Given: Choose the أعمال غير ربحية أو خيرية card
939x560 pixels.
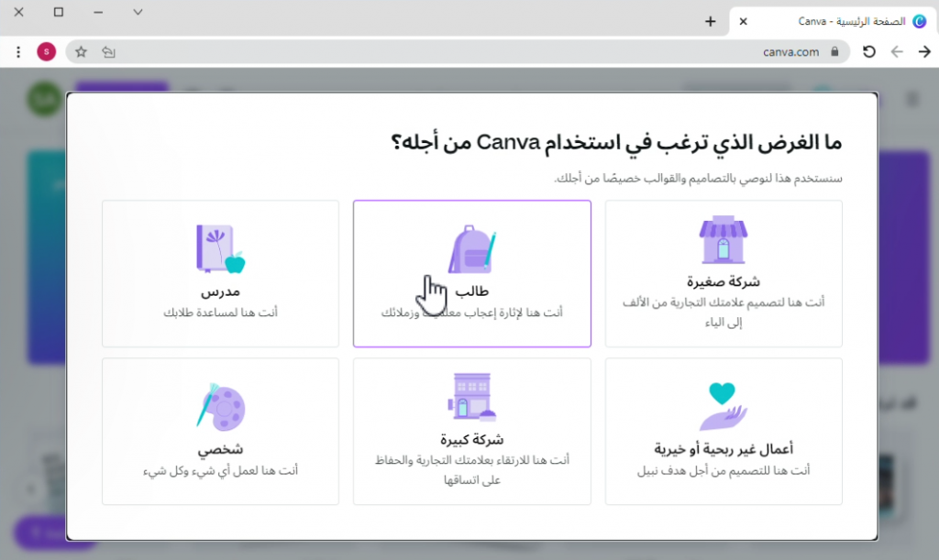Looking at the screenshot, I should [724, 431].
